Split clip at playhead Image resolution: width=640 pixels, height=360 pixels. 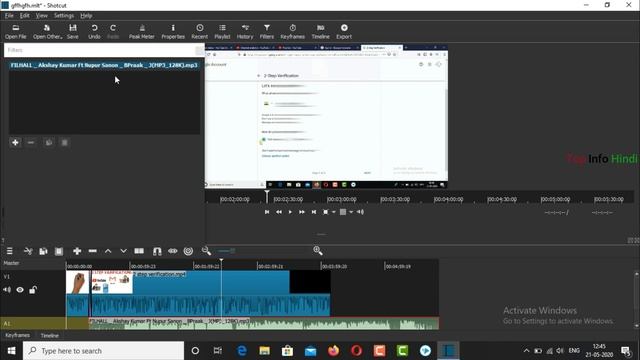139,251
